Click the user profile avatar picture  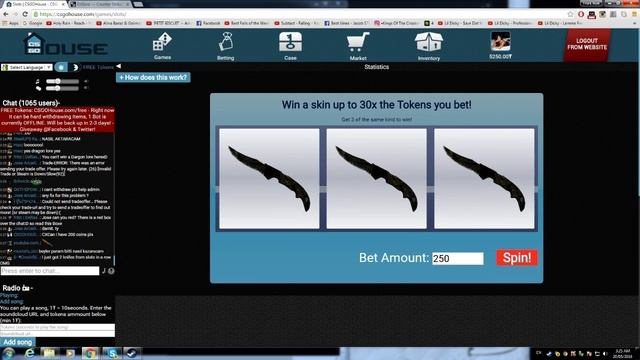coord(500,42)
